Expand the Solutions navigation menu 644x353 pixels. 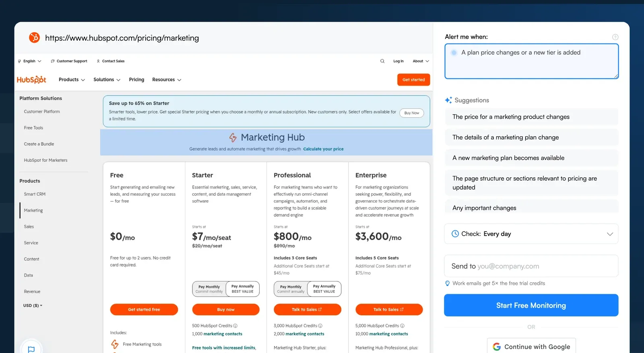[107, 80]
